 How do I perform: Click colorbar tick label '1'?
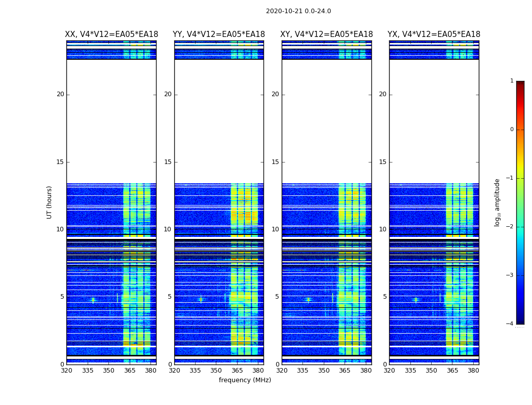pos(512,80)
